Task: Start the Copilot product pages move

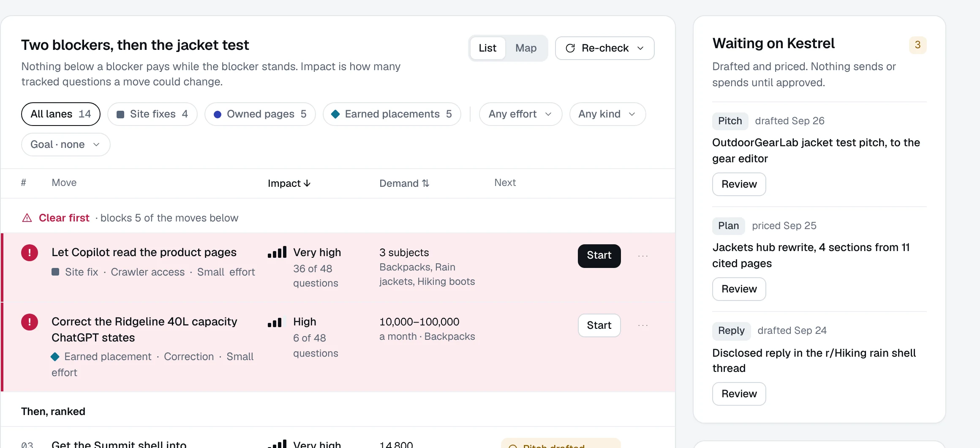Action: click(599, 256)
